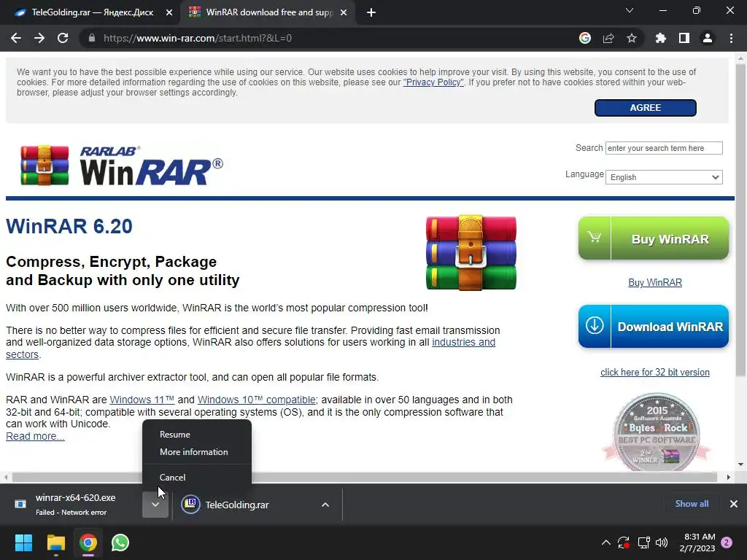Close the TeleGolding.rar Yandex Disk tab

(169, 13)
